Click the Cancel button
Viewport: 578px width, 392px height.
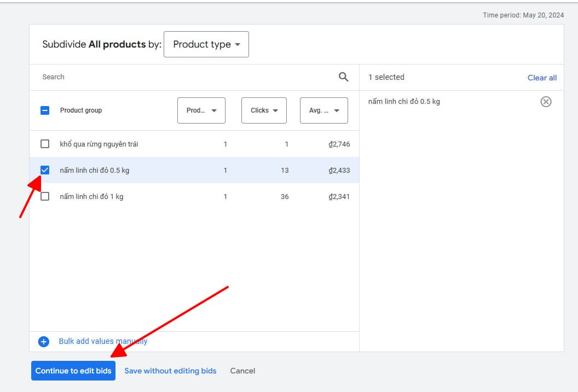[x=242, y=371]
